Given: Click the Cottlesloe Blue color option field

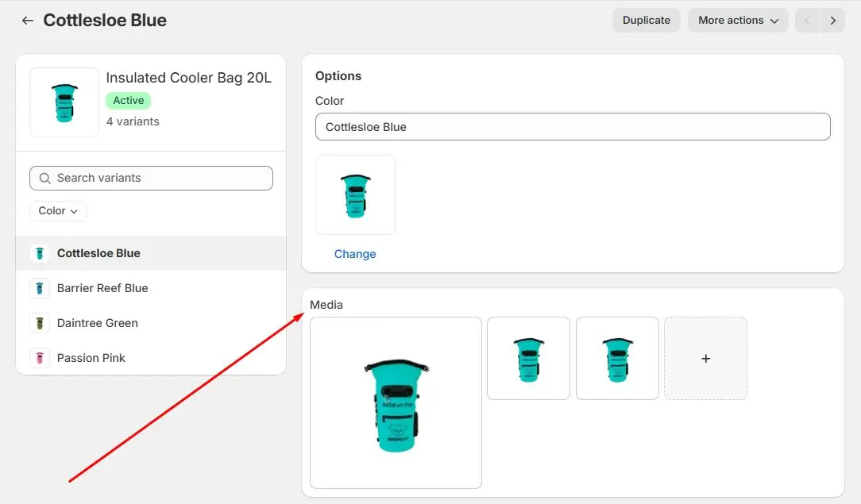Looking at the screenshot, I should pos(573,126).
